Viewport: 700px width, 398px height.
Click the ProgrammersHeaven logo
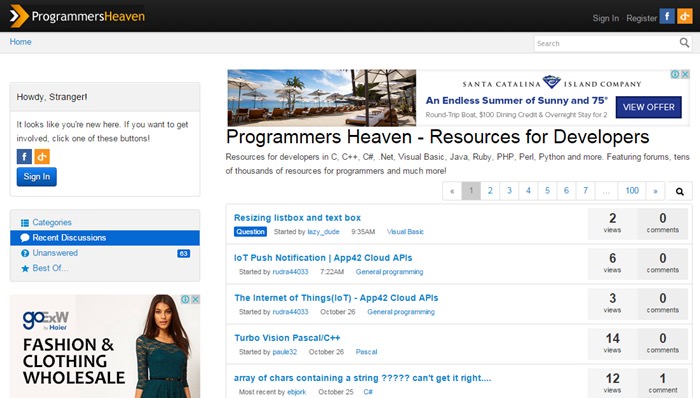point(77,17)
